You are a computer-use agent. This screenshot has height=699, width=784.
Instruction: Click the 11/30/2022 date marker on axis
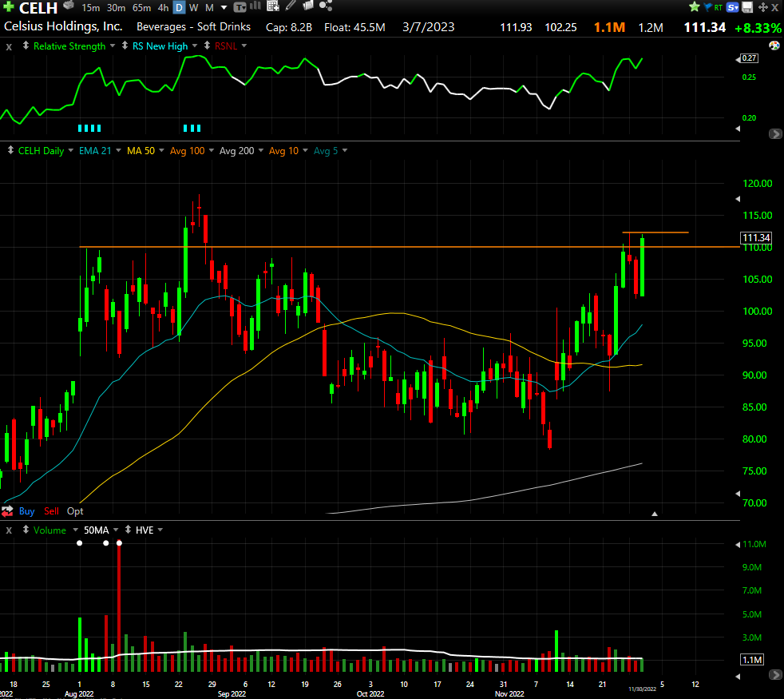tap(642, 689)
